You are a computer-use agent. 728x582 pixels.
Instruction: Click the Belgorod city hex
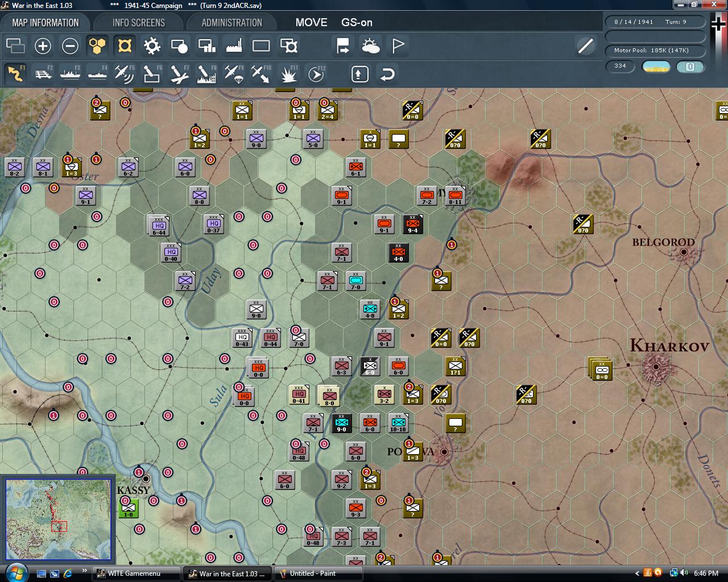pyautogui.click(x=684, y=252)
